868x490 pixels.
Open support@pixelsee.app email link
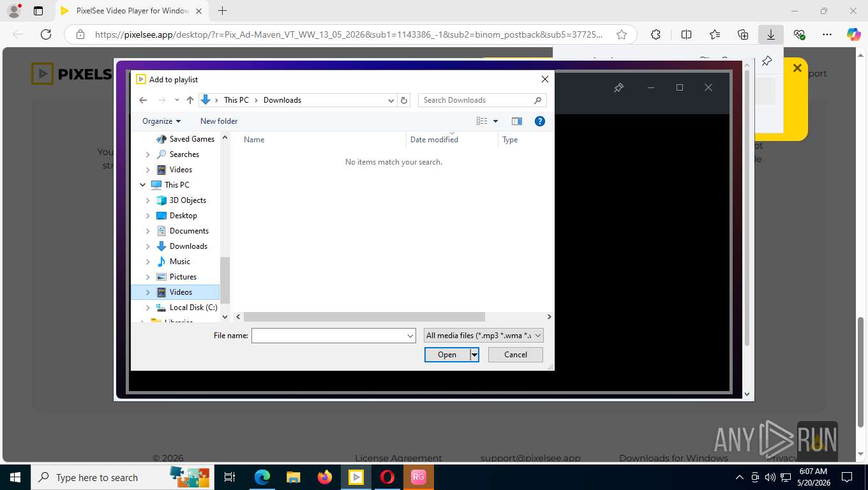(530, 458)
